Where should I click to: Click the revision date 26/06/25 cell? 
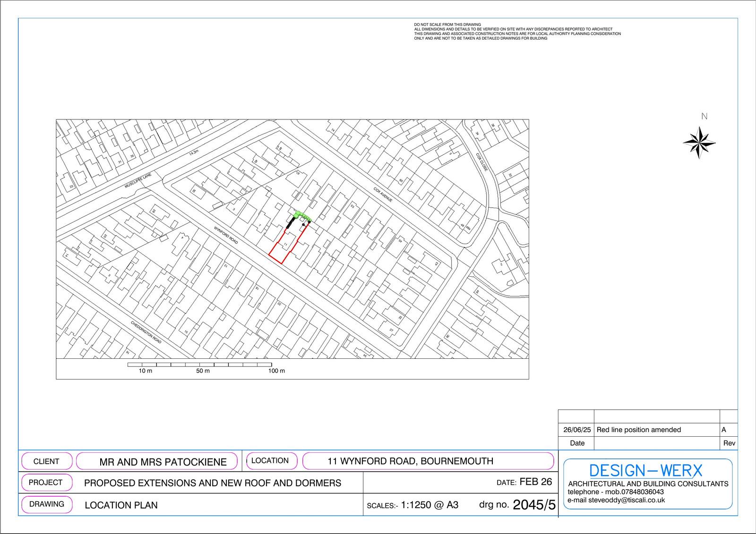[x=577, y=430]
